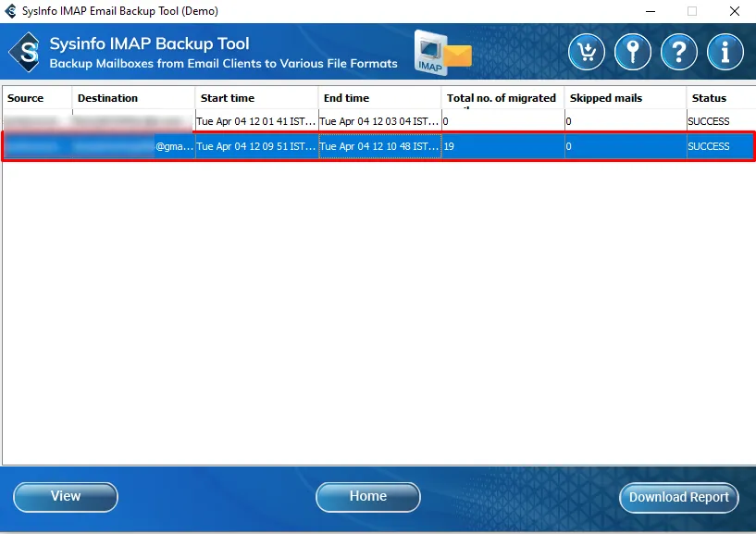Maximize the application window
756x534 pixels.
tap(691, 11)
